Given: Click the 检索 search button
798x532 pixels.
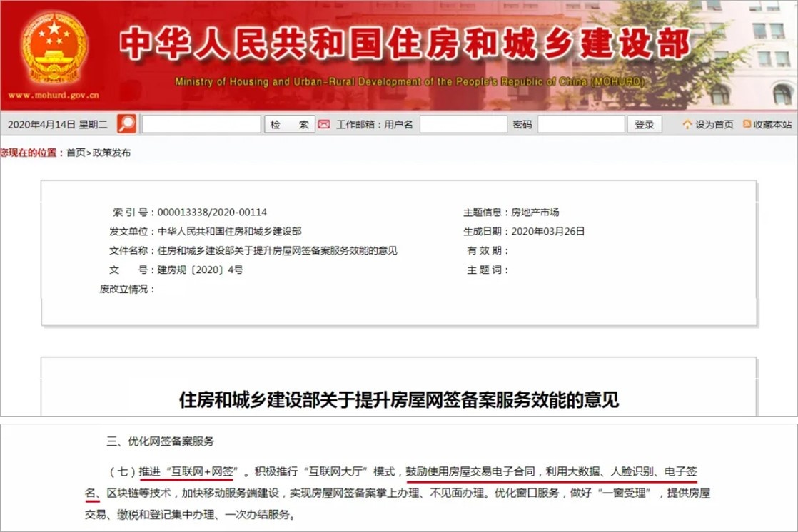Looking at the screenshot, I should (290, 124).
